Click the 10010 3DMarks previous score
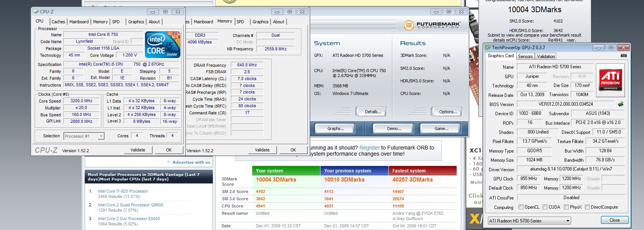 pyautogui.click(x=345, y=180)
